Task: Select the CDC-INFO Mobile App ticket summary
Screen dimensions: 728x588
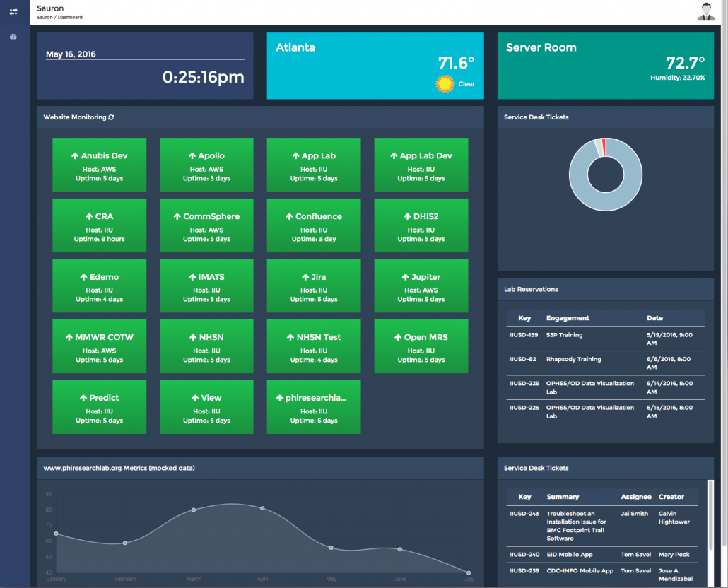Action: [x=580, y=571]
